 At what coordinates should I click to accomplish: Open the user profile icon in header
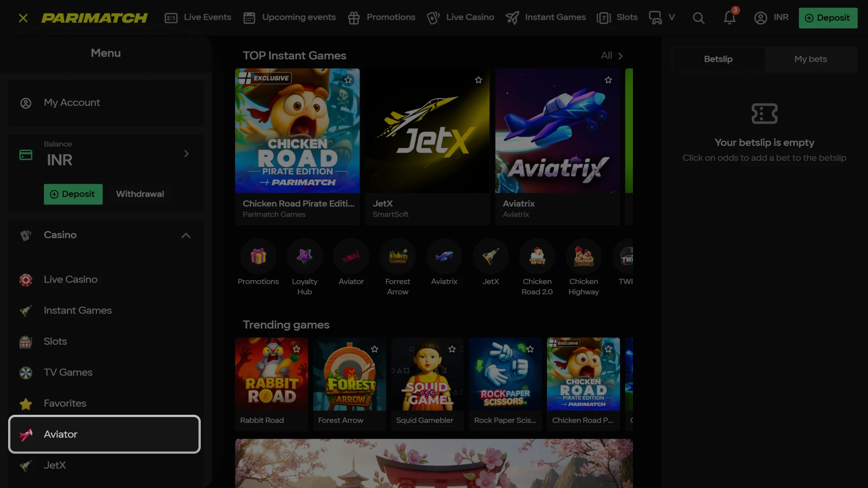pos(760,18)
